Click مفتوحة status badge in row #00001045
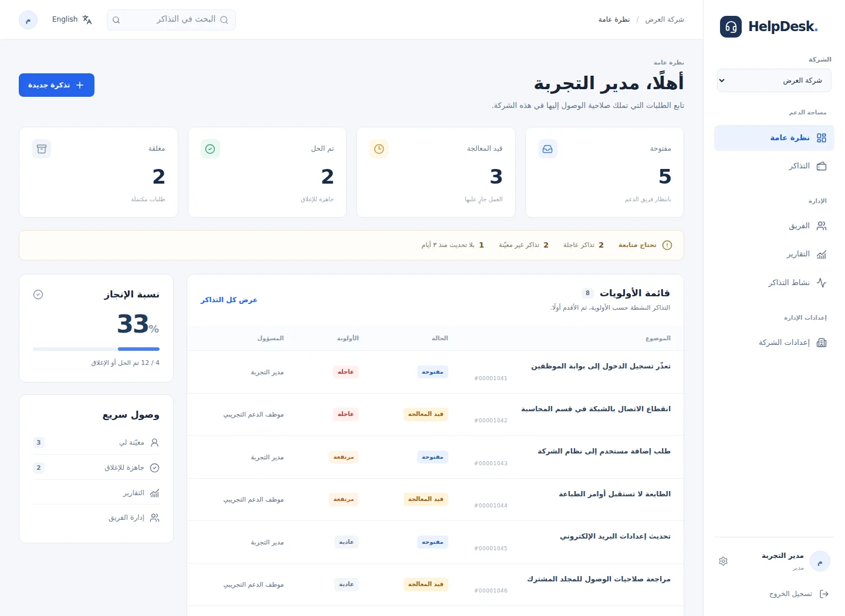 tap(432, 542)
